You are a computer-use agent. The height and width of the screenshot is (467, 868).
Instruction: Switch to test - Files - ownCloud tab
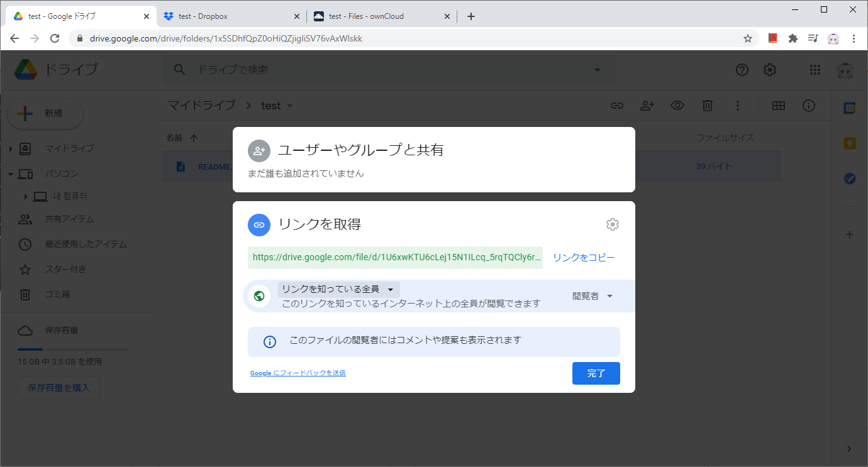tap(382, 16)
